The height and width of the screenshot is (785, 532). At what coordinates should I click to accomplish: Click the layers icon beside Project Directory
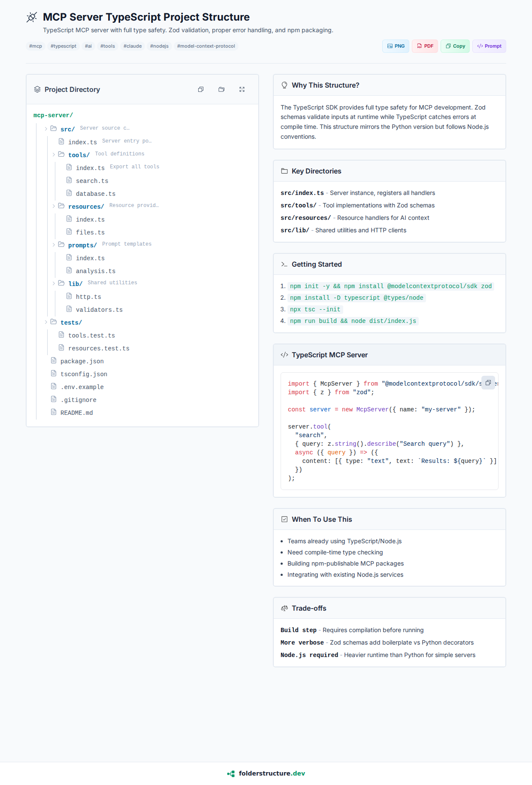[37, 89]
